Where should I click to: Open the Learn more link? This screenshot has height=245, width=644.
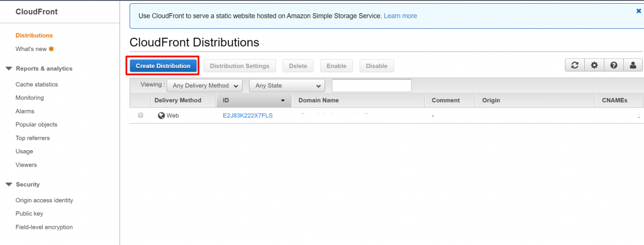click(x=400, y=16)
